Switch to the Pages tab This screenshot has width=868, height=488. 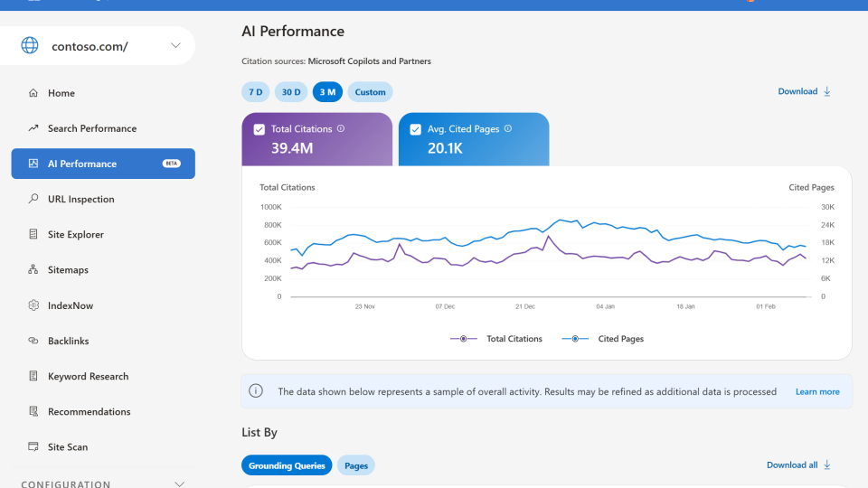click(356, 465)
